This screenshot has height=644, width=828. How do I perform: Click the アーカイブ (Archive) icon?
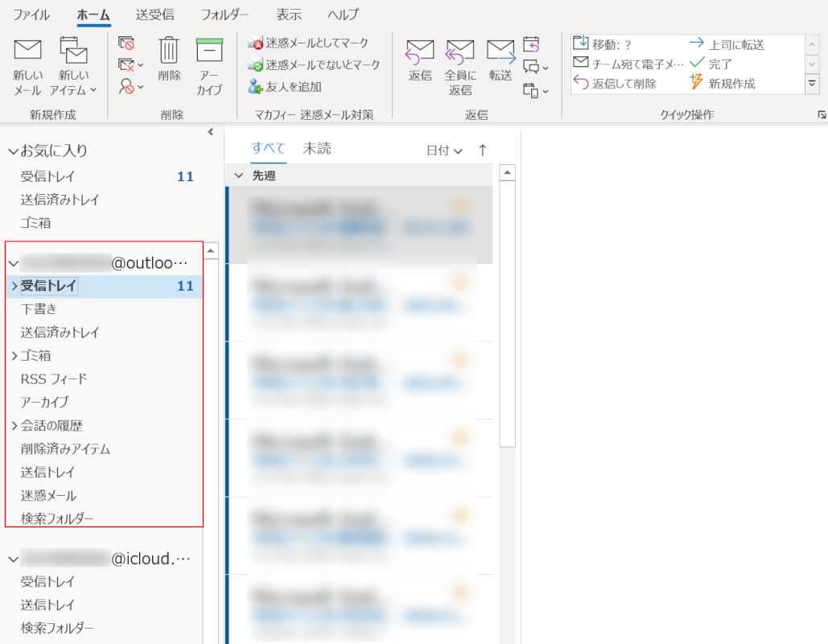tap(209, 52)
